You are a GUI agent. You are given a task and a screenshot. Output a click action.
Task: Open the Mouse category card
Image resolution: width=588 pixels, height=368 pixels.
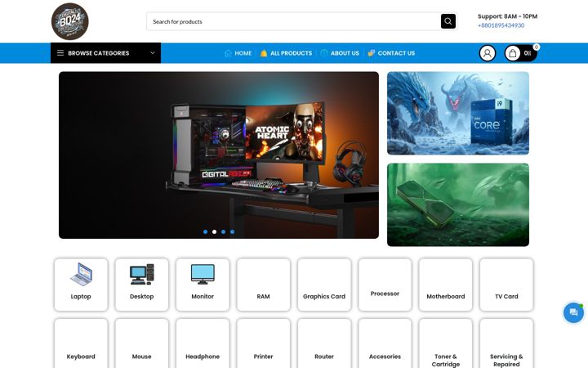[142, 343]
